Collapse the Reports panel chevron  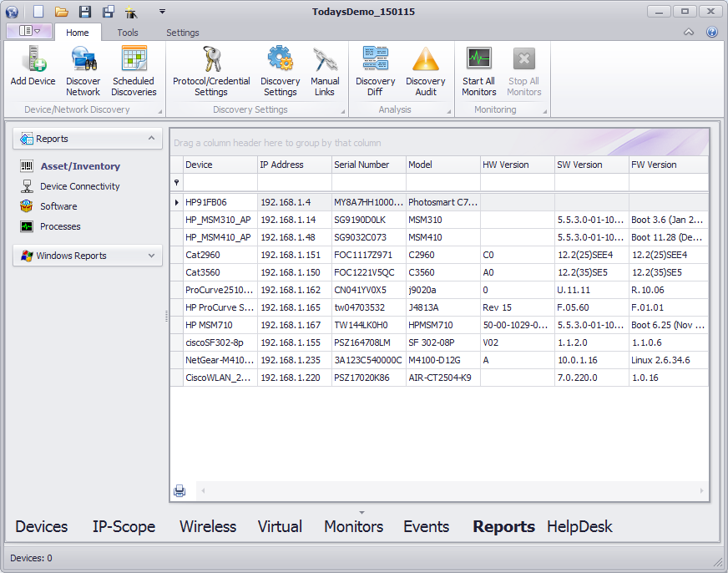point(151,139)
